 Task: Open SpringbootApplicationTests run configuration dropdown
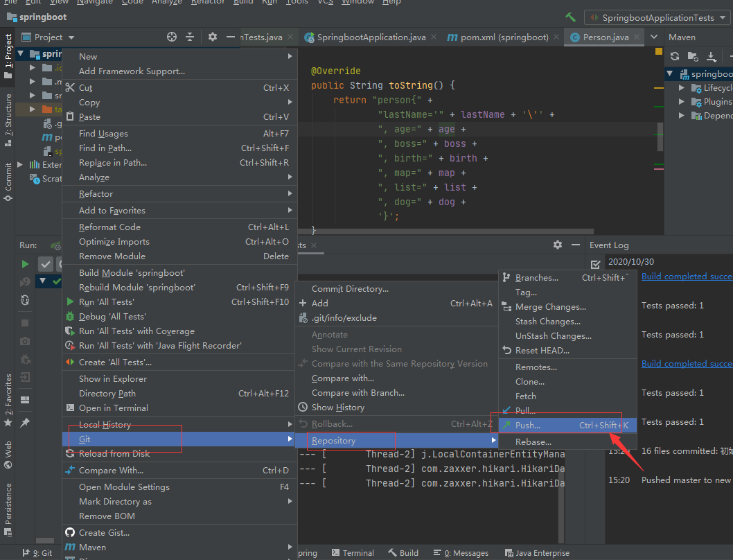tap(657, 17)
